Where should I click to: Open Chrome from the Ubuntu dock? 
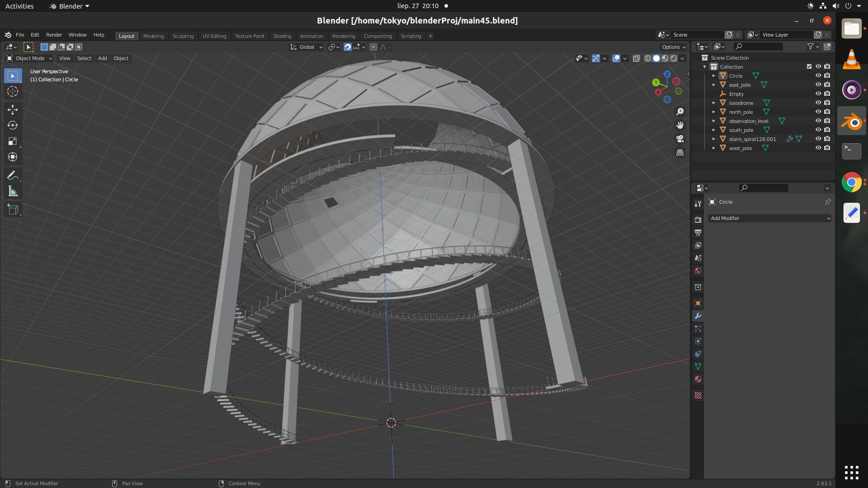point(851,183)
